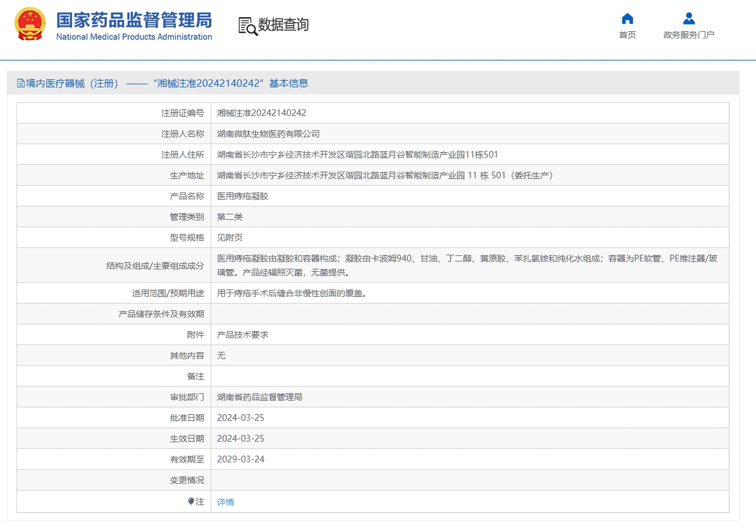The image size is (756, 532).
Task: Click the 政务服务门户 person icon
Action: click(x=688, y=18)
